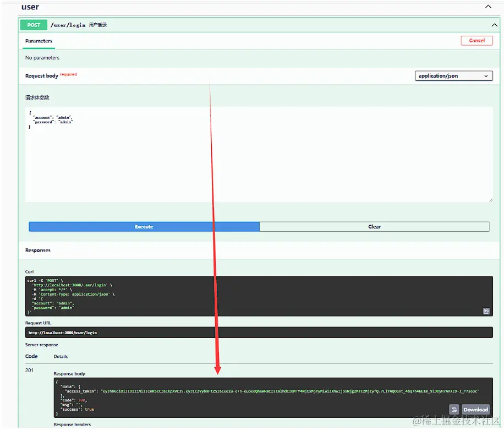Click the Details column header
This screenshot has width=504, height=430.
[61, 356]
